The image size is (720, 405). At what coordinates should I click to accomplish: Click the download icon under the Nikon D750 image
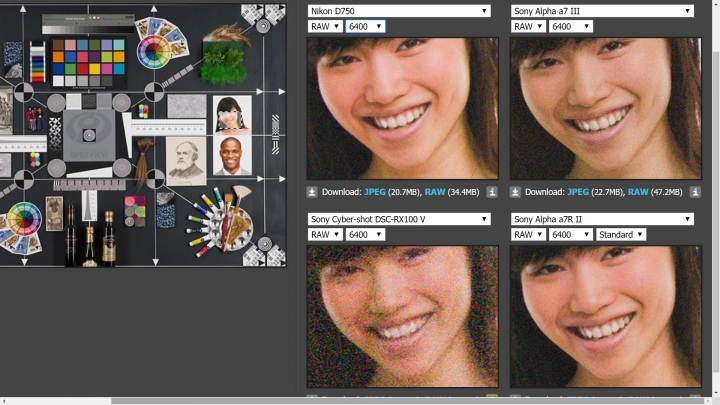312,192
